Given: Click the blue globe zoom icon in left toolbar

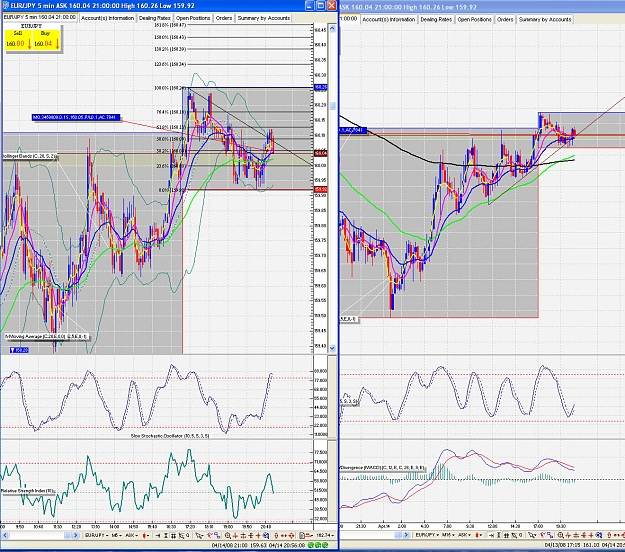Looking at the screenshot, I should (266, 535).
